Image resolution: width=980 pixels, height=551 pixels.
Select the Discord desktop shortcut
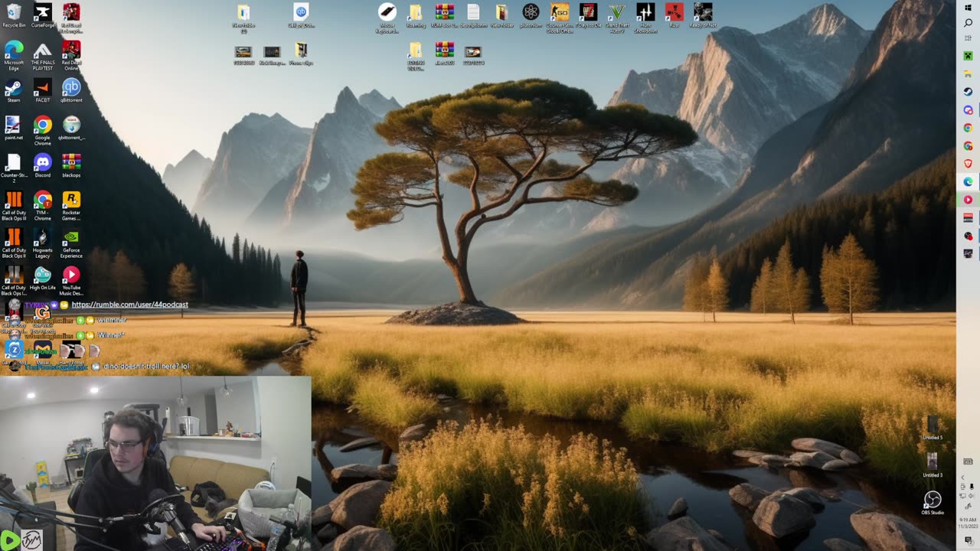[43, 165]
